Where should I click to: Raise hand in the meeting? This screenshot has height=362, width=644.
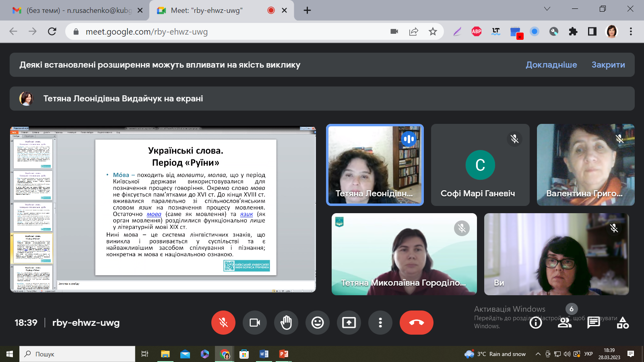point(286,323)
